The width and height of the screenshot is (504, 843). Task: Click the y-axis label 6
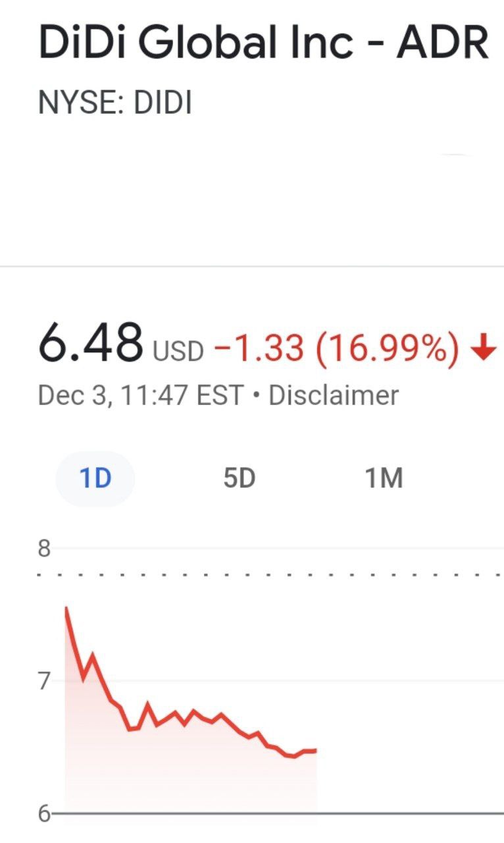[44, 814]
